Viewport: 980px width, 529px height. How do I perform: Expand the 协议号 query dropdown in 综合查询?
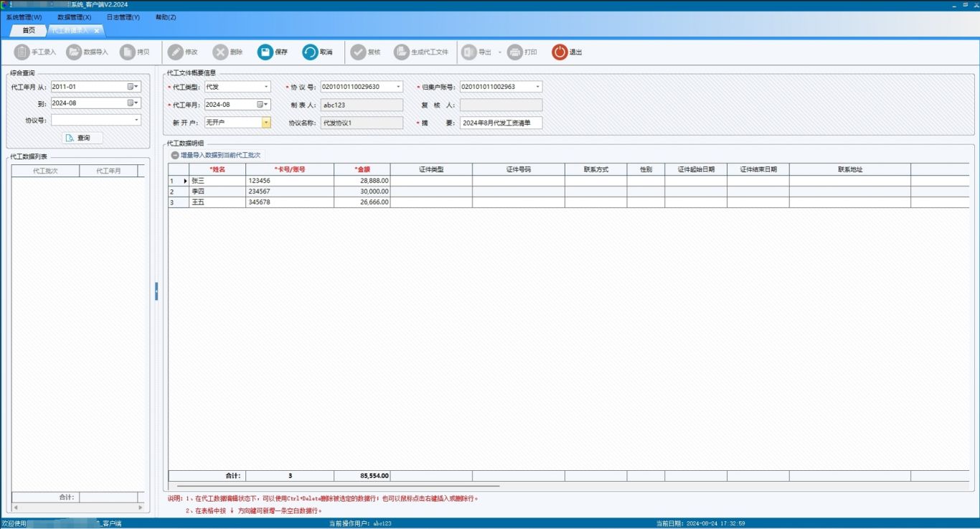136,120
